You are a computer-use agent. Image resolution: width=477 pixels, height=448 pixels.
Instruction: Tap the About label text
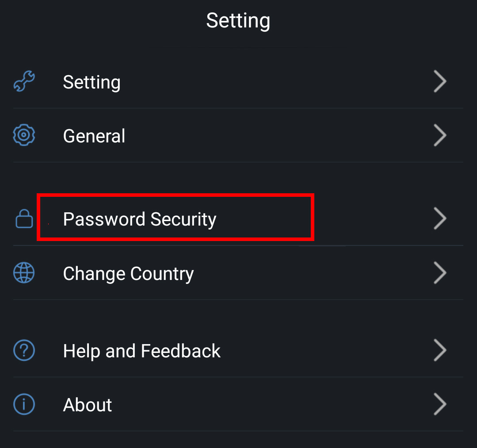(88, 405)
